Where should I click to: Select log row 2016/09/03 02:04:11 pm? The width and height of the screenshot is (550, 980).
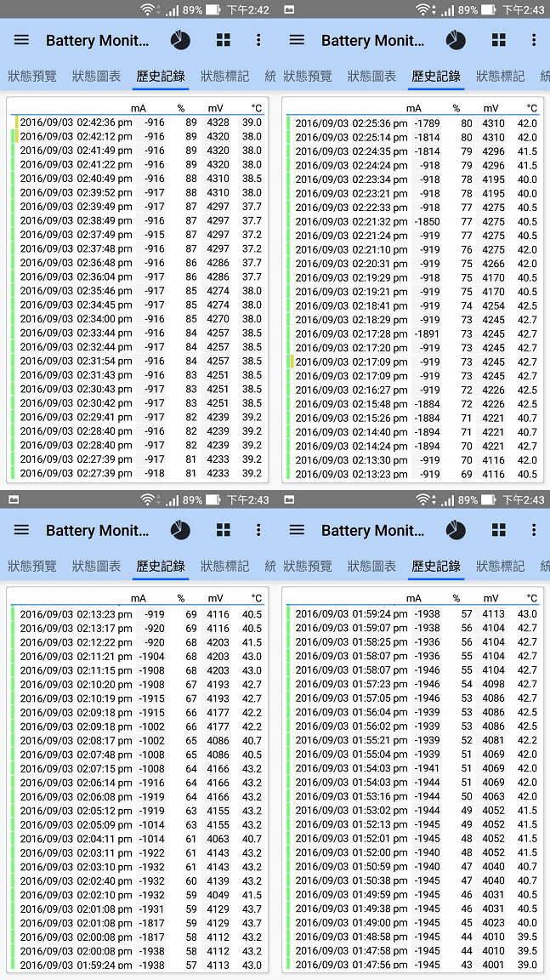click(138, 839)
